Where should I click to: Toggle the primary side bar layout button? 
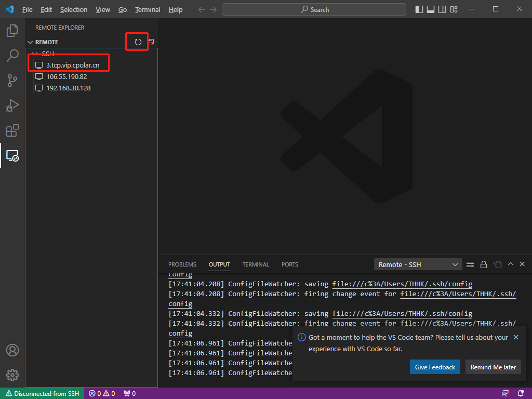pyautogui.click(x=419, y=9)
